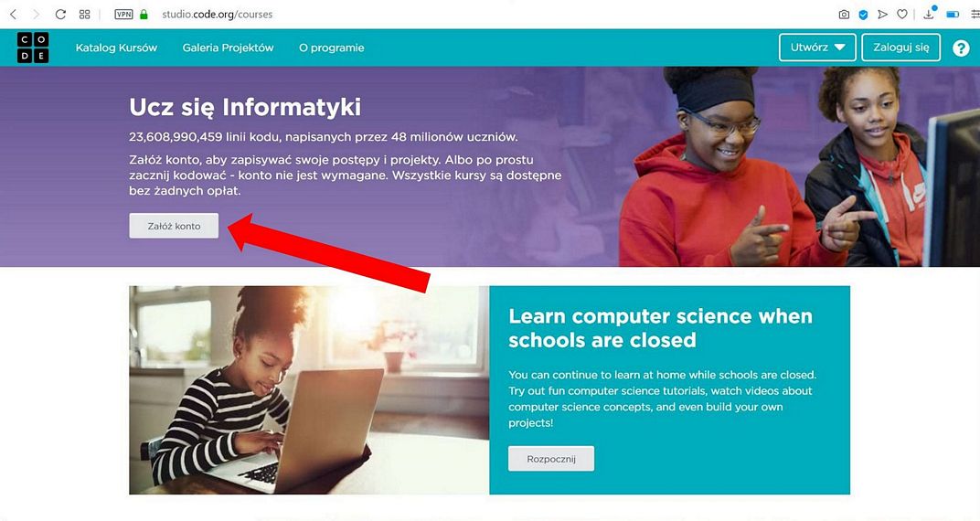Click the blue shield ad-blocker icon
The width and height of the screenshot is (980, 521).
coord(863,14)
